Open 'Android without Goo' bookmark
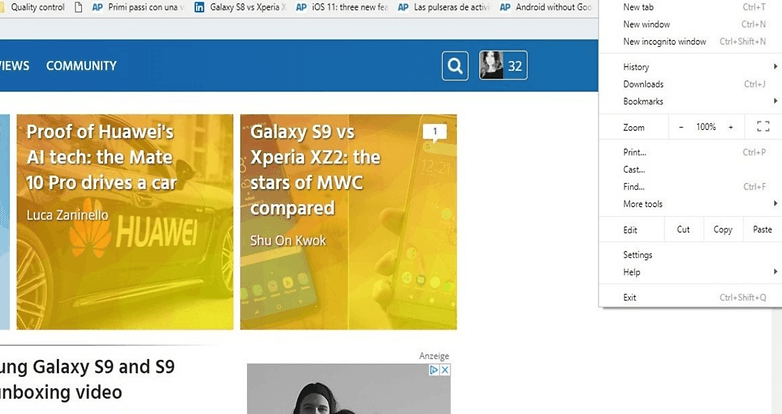 point(546,7)
